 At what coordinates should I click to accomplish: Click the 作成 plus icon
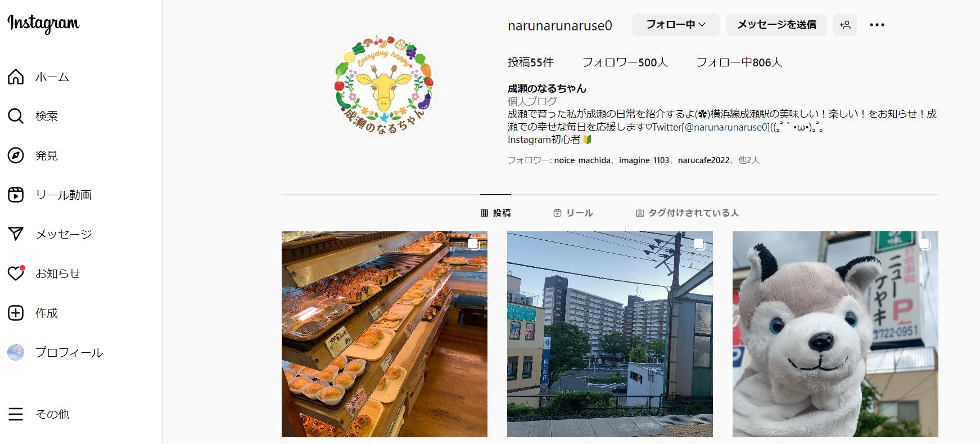(x=16, y=313)
